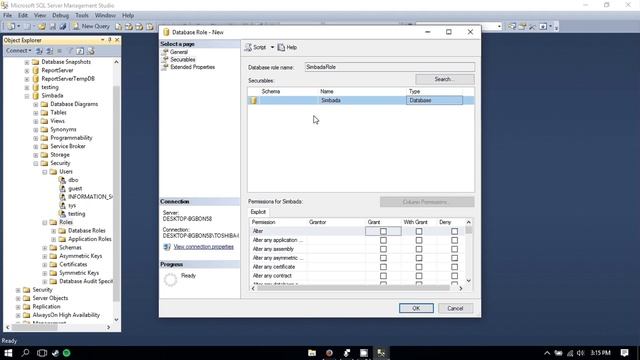Collapse Simbada database node
The height and width of the screenshot is (360, 640).
(27, 96)
